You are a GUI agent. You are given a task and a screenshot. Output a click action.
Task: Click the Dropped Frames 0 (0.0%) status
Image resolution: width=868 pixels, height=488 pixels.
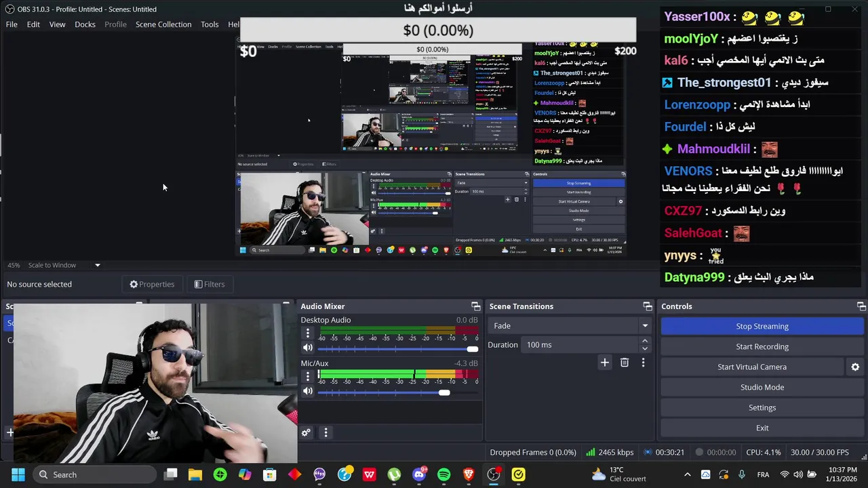[533, 452]
